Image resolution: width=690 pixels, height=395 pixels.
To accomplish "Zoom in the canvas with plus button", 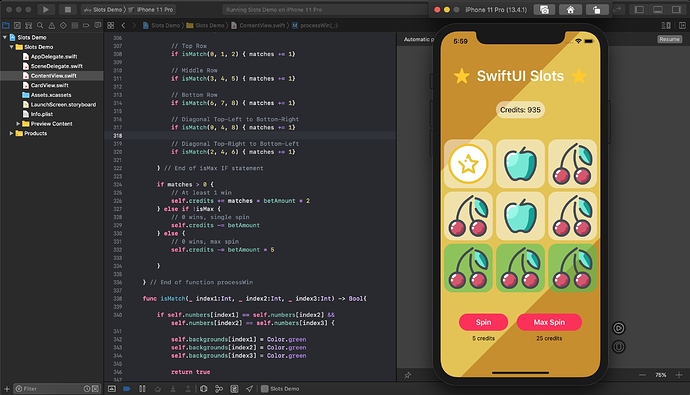I will pyautogui.click(x=679, y=375).
